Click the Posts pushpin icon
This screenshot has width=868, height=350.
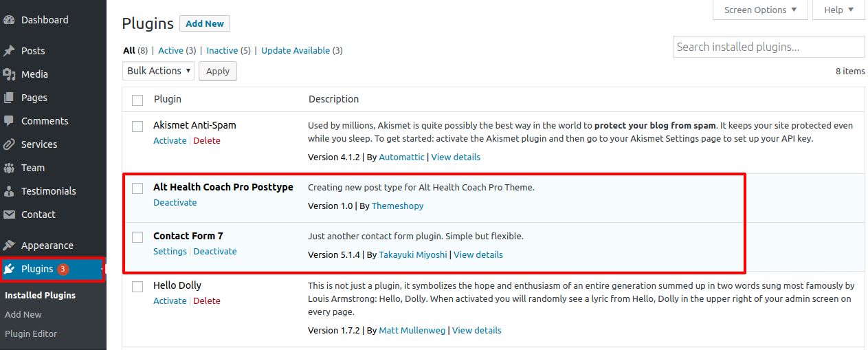point(9,51)
